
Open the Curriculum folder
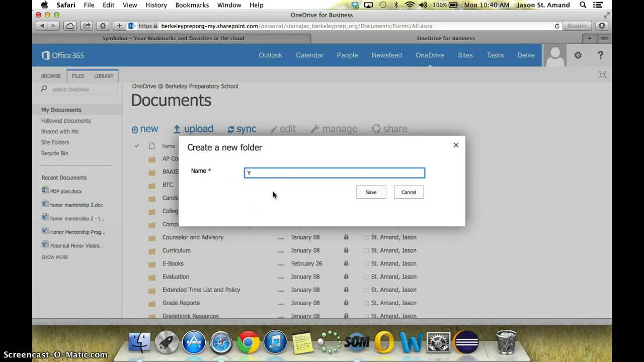coord(176,250)
